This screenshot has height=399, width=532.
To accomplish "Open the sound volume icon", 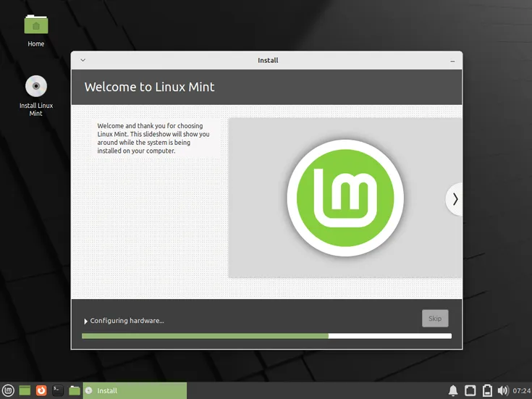I will pos(503,390).
